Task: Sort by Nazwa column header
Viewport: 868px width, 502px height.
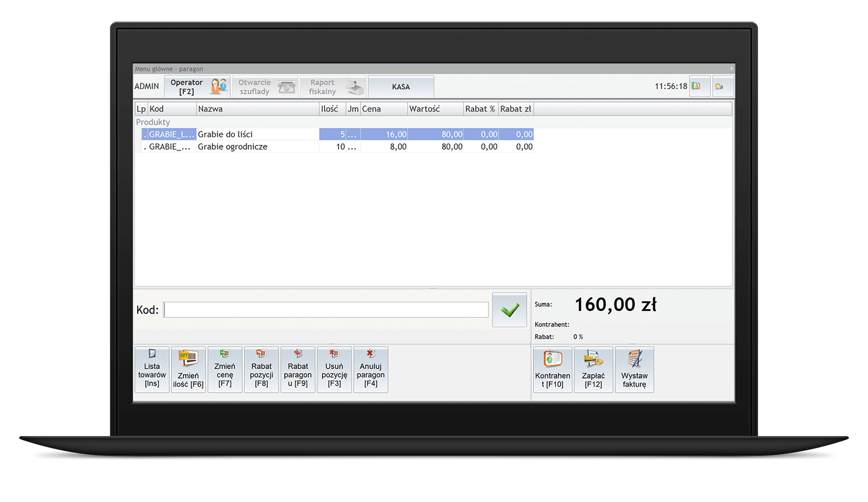Action: coord(258,109)
